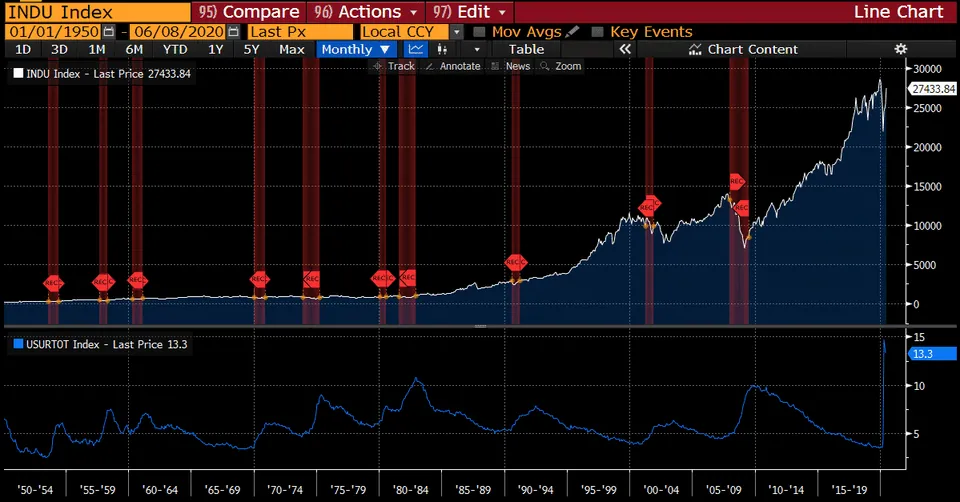The image size is (960, 502).
Task: Open the Monthly periodicity dropdown
Action: [x=356, y=50]
